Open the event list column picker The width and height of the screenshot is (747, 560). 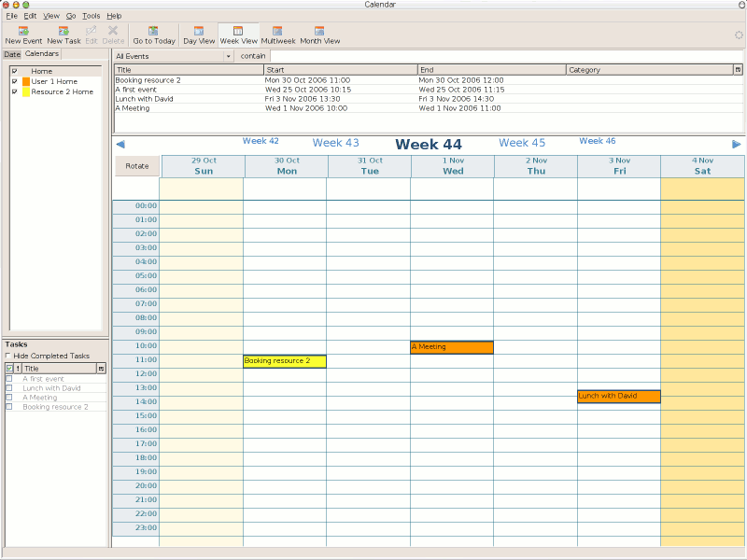pos(739,70)
